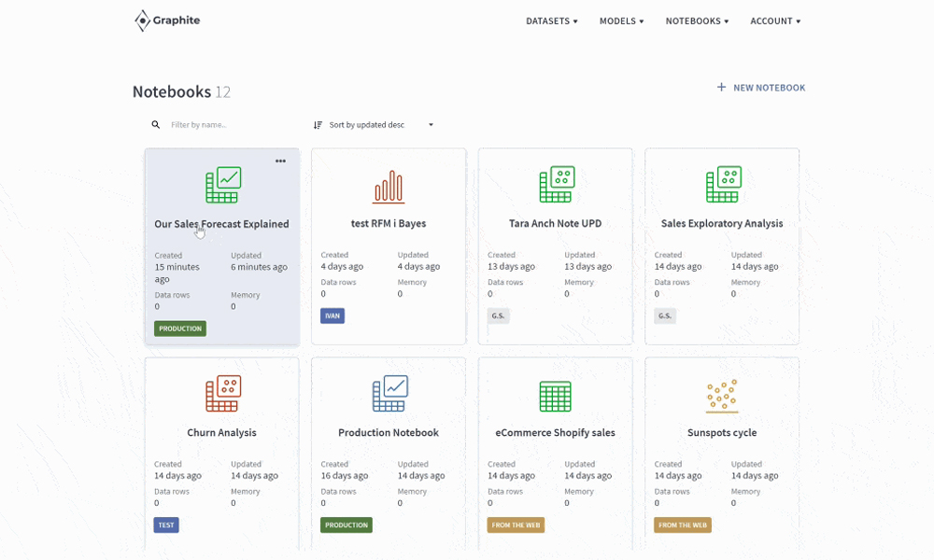Open Sales Exploratory Analysis notebook
Viewport: 934px width, 560px height.
click(722, 223)
